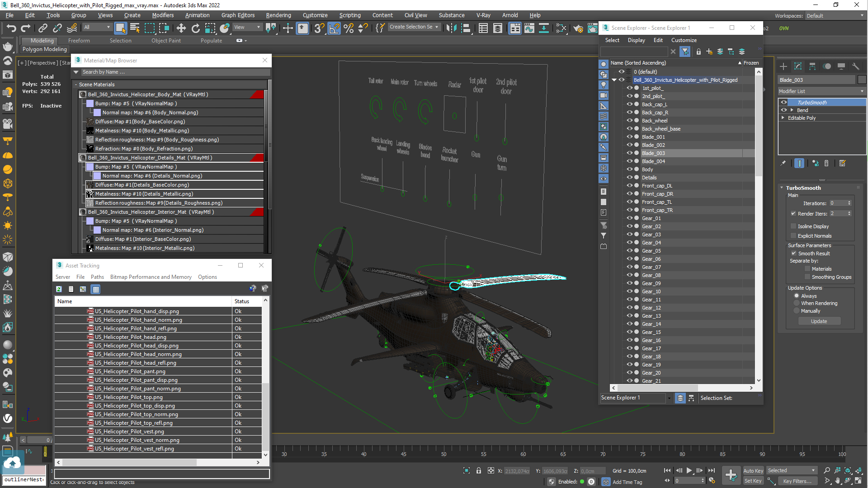Image resolution: width=868 pixels, height=488 pixels.
Task: Click Display Cameras filter in Scene Explorer
Action: 604,95
